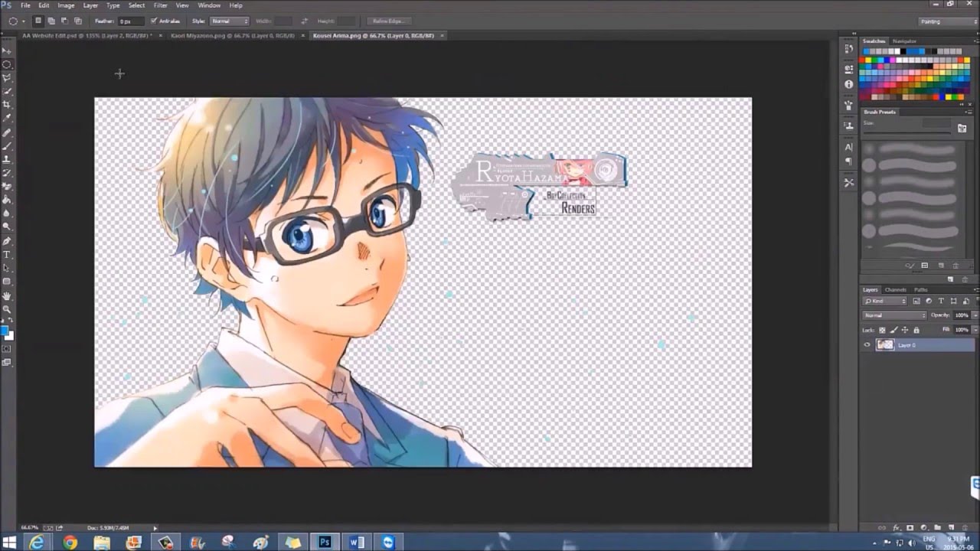The image size is (980, 551).
Task: Select the Zoom tool
Action: [7, 309]
